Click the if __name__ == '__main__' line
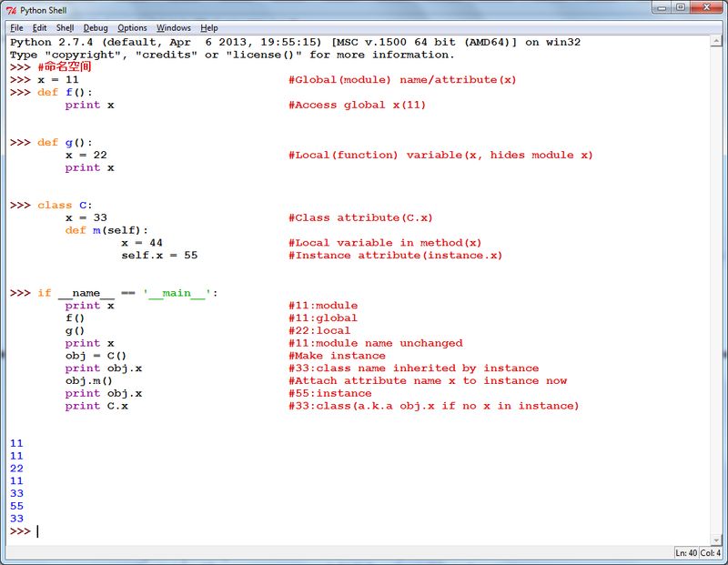 [127, 293]
